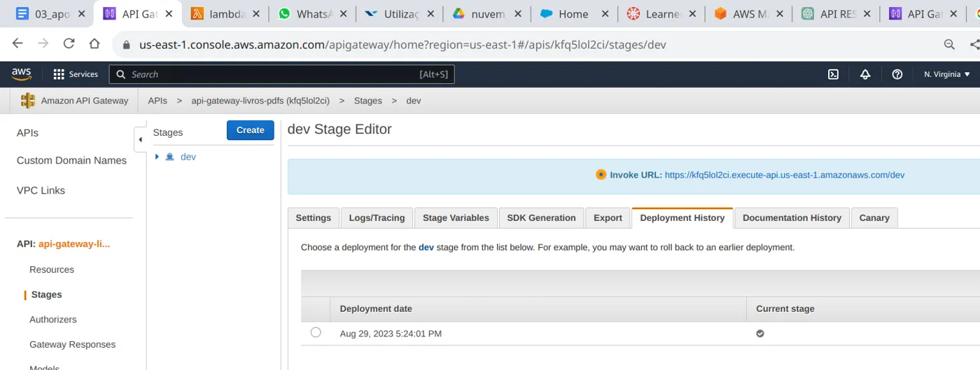Screen dimensions: 980x370
Task: Open APIs in the left sidebar
Action: 28,133
